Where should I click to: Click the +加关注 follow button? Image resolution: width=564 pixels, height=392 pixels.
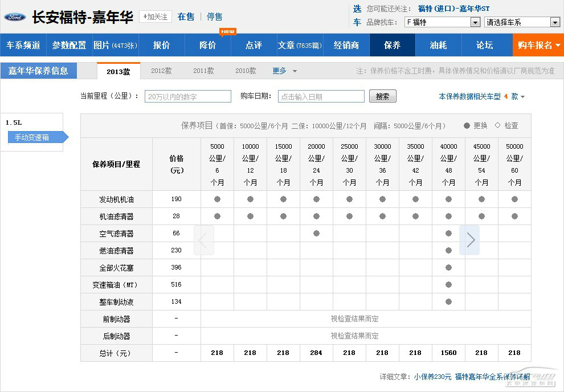(x=156, y=17)
